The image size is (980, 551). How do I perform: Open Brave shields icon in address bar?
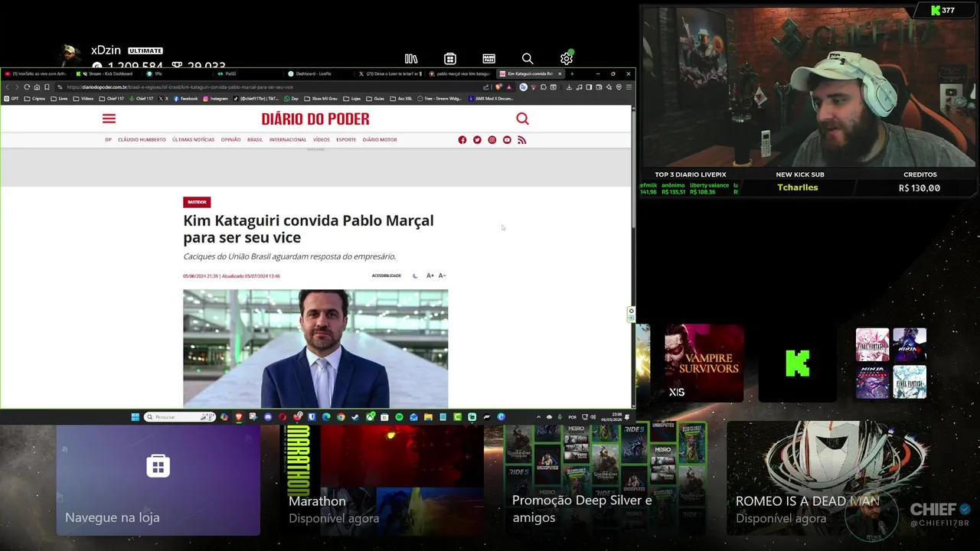click(499, 86)
